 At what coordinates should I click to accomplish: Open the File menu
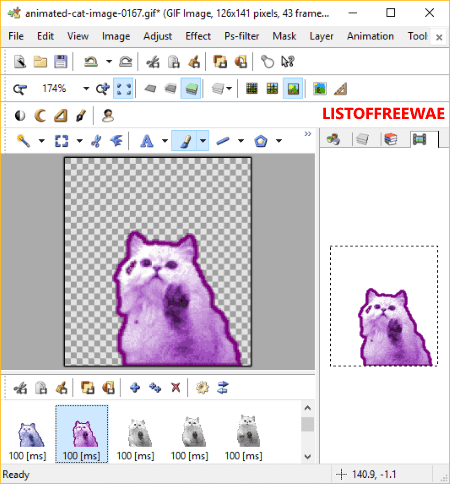point(16,36)
